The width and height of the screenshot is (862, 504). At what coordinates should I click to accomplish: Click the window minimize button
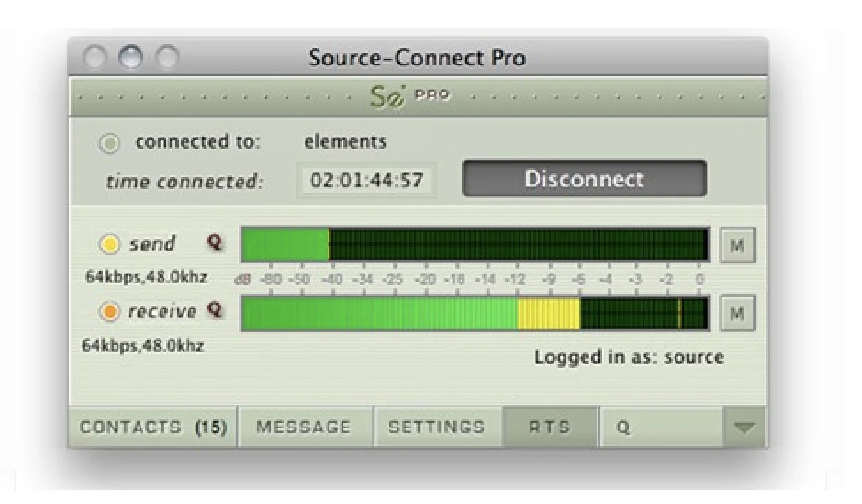click(x=132, y=58)
